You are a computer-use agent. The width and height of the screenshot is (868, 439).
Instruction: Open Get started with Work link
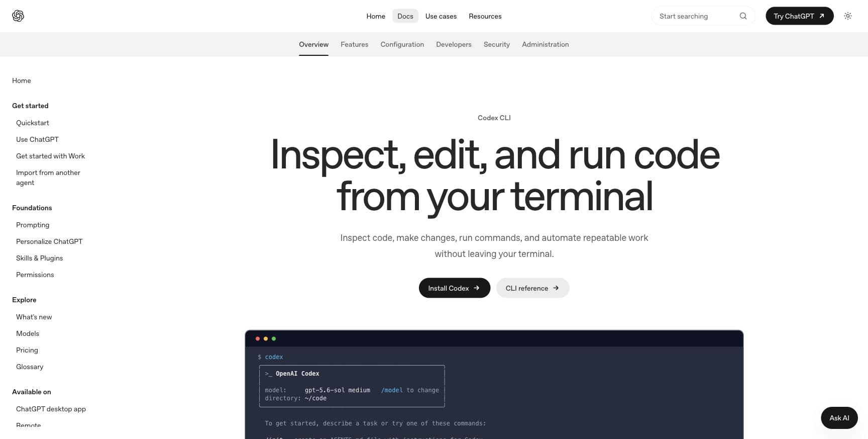pyautogui.click(x=50, y=156)
